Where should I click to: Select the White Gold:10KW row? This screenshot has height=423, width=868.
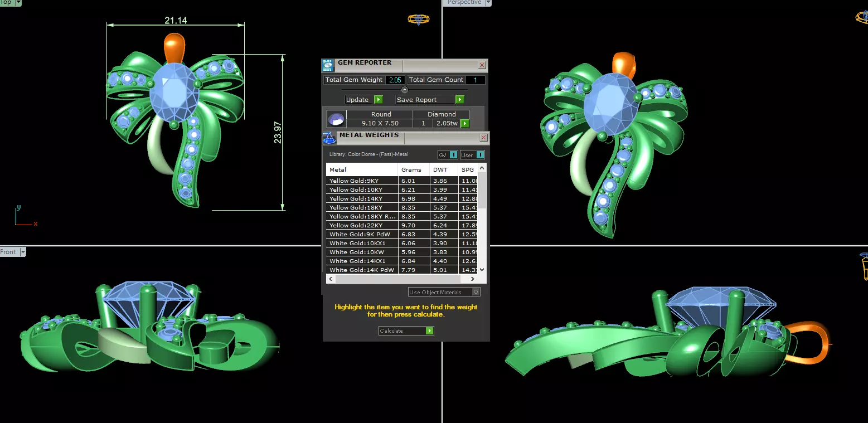point(402,252)
